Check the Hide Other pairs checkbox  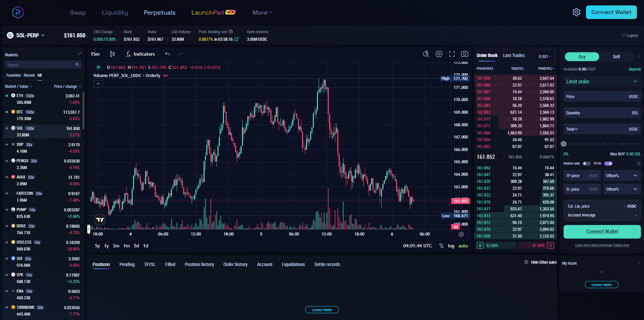coord(526,262)
